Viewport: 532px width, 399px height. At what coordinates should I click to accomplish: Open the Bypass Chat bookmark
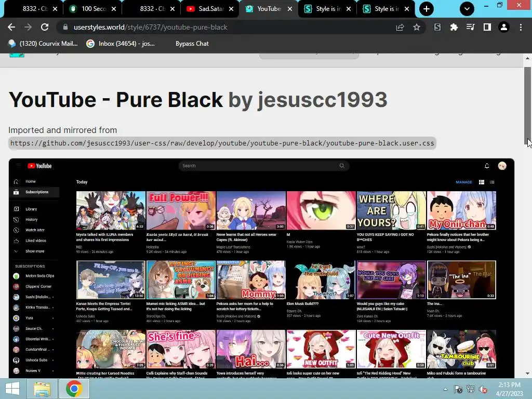coord(192,44)
